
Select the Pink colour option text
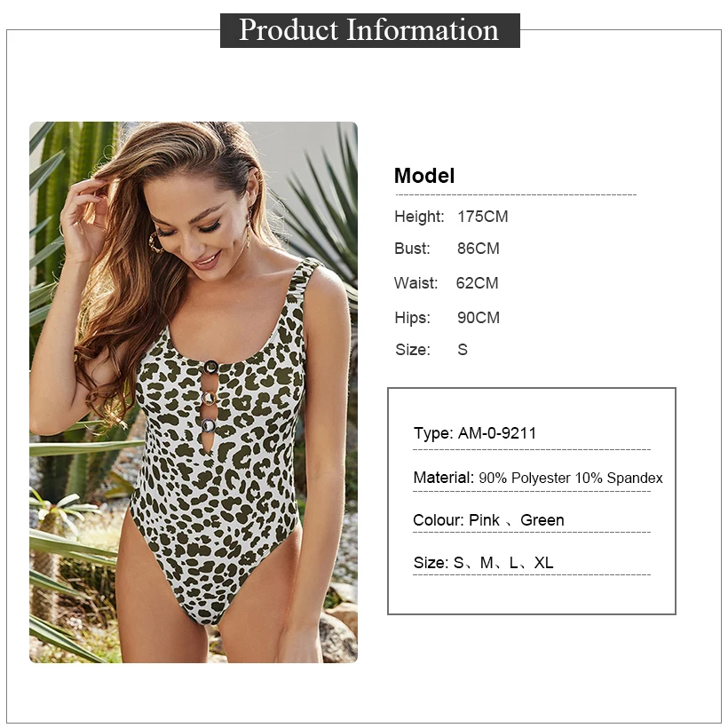(x=484, y=520)
